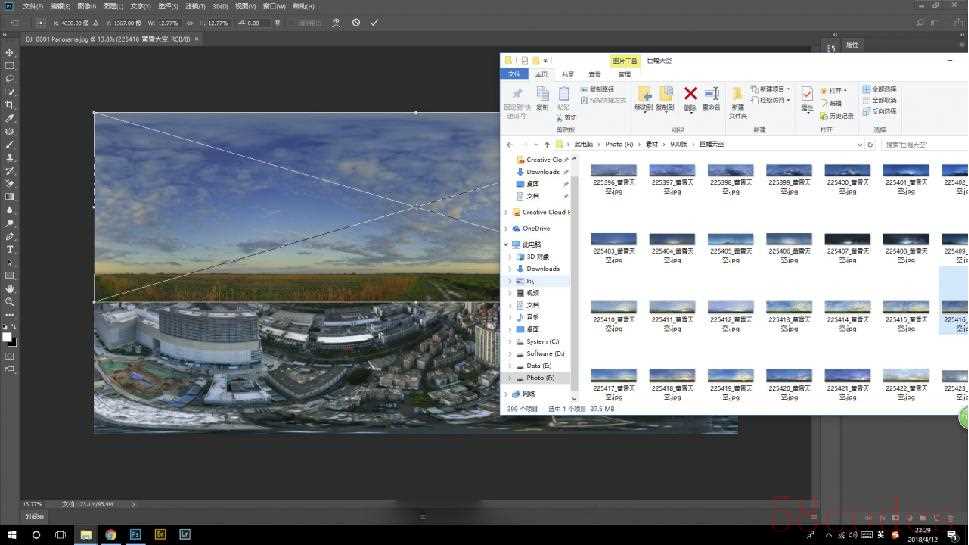Select the Move tool in Photoshop toolbar
The image size is (969, 545).
tap(9, 53)
